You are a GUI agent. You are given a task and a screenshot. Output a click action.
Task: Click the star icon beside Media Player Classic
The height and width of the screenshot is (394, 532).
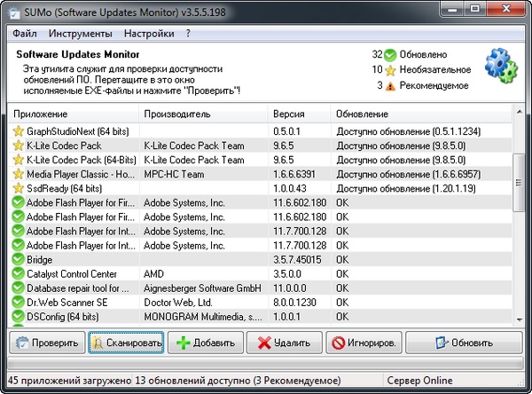pyautogui.click(x=17, y=174)
